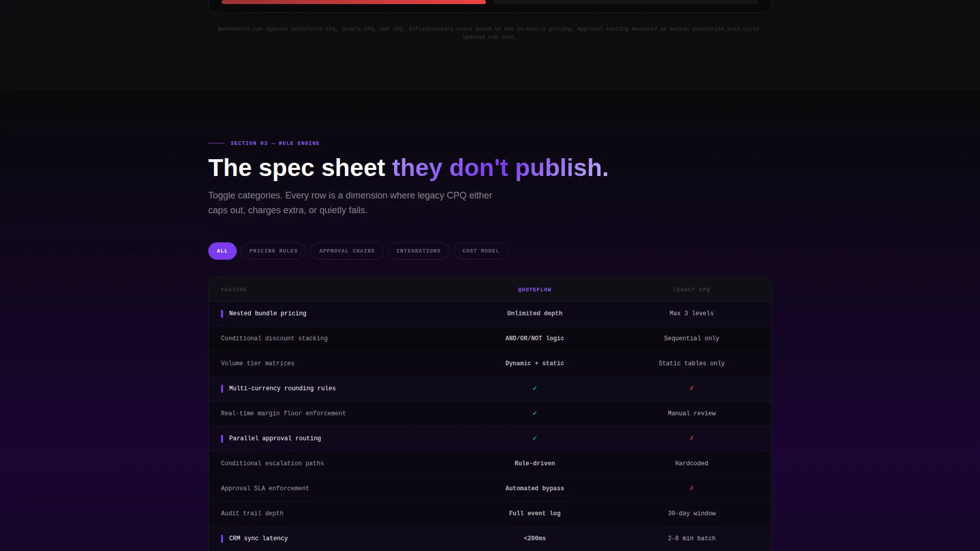Switch to the Approval Chains filter
Screen dimensions: 980x551
point(347,251)
